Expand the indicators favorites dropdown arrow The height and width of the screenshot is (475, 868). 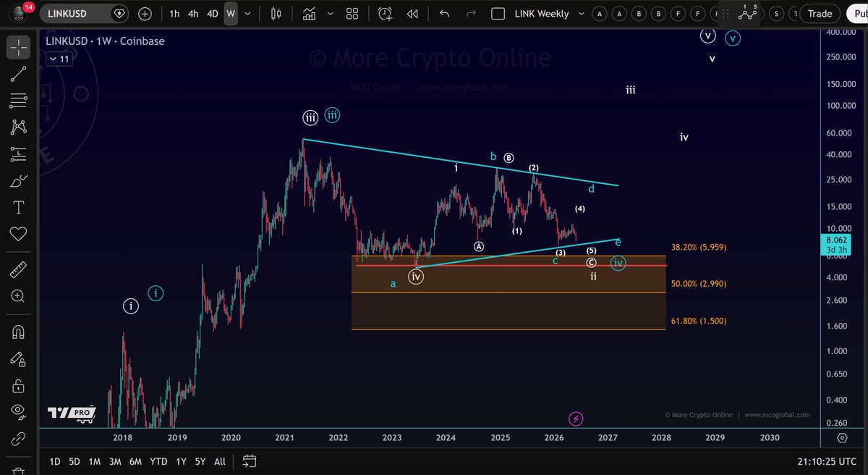[330, 14]
